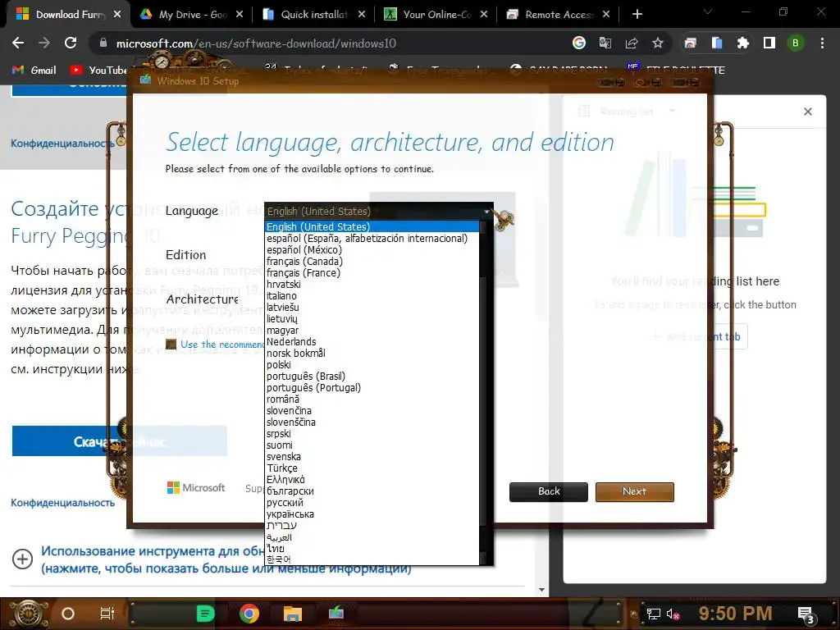840x630 pixels.
Task: Open Chrome from the taskbar
Action: (249, 614)
